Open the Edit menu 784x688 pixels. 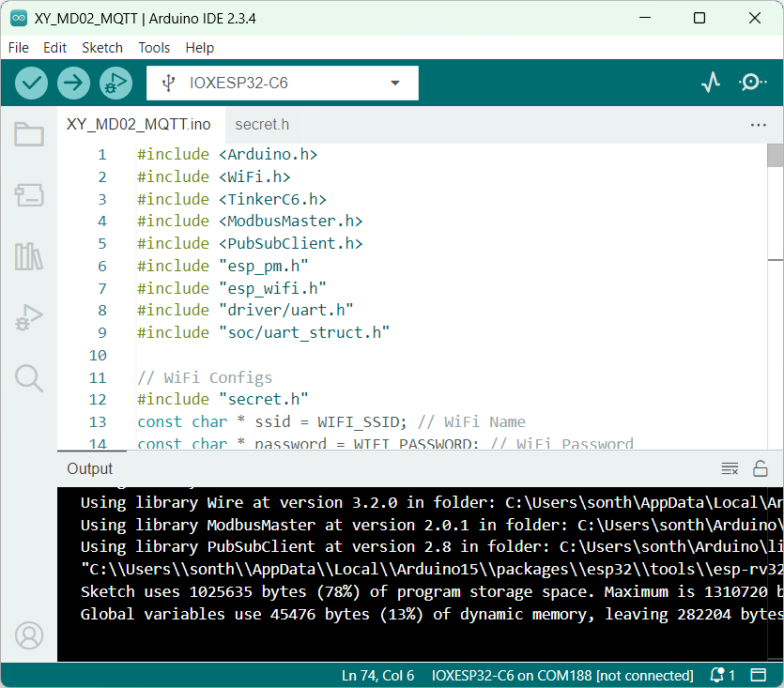(x=55, y=48)
